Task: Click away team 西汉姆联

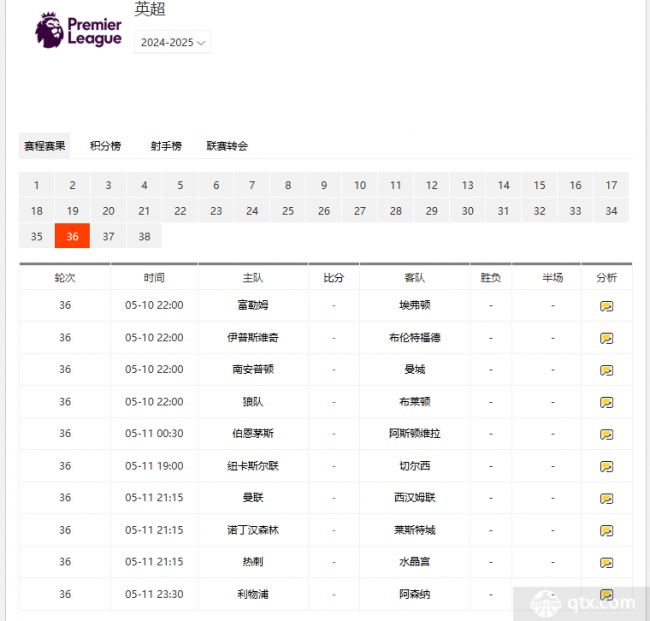Action: click(x=415, y=497)
